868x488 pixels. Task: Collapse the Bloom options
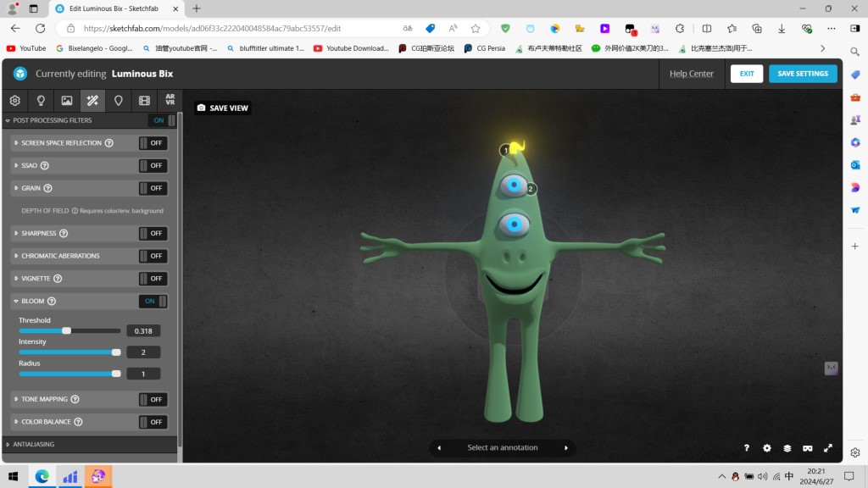[16, 301]
